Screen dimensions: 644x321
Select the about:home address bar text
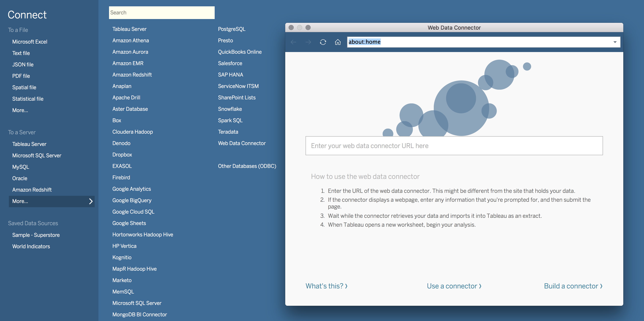[364, 42]
